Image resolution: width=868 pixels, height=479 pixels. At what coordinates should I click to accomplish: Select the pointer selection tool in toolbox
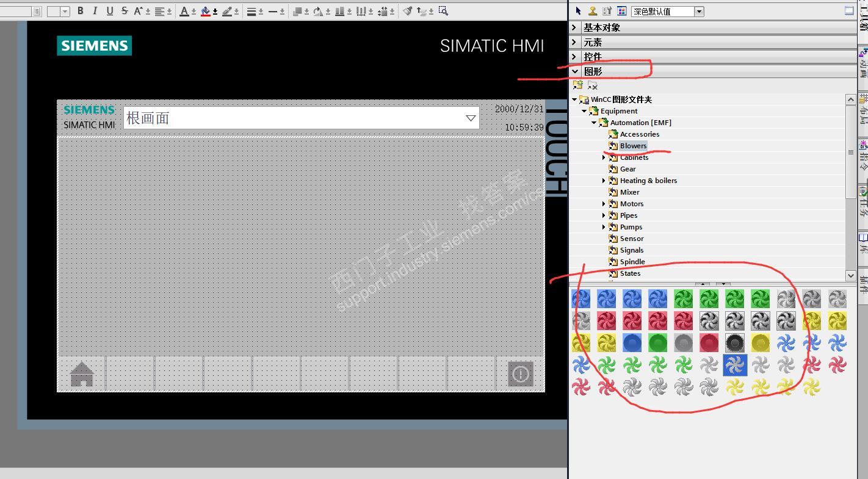coord(579,11)
